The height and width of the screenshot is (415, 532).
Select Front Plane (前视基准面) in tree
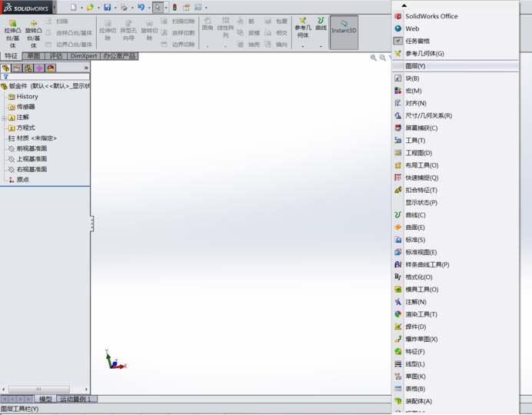tap(28, 148)
